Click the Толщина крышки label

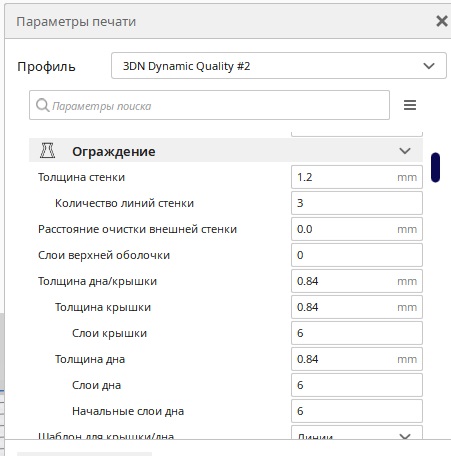point(103,307)
